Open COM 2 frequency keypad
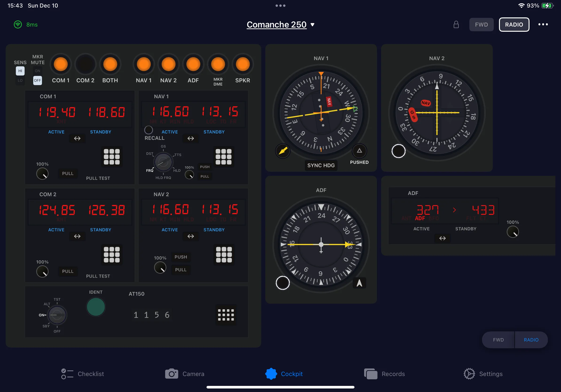 (112, 255)
